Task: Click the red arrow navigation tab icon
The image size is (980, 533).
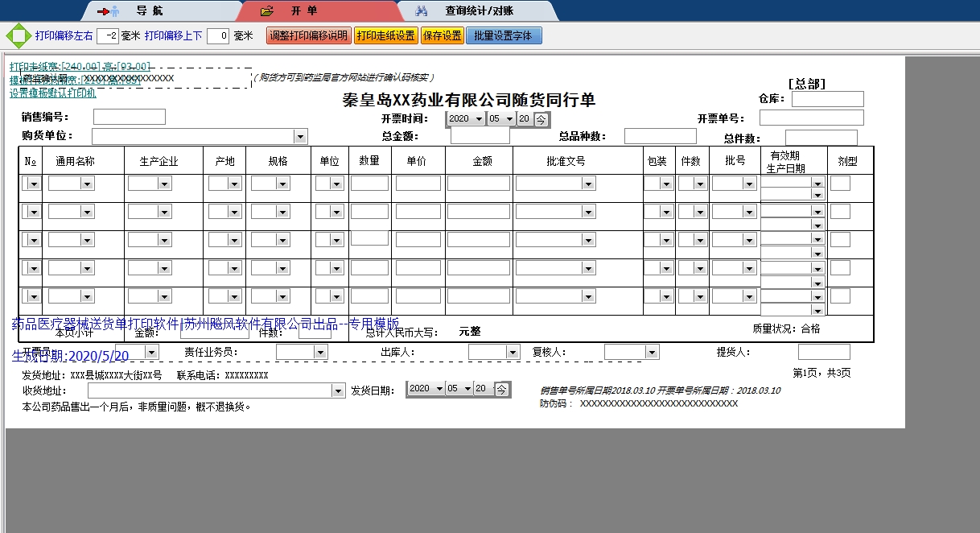Action: coord(107,11)
